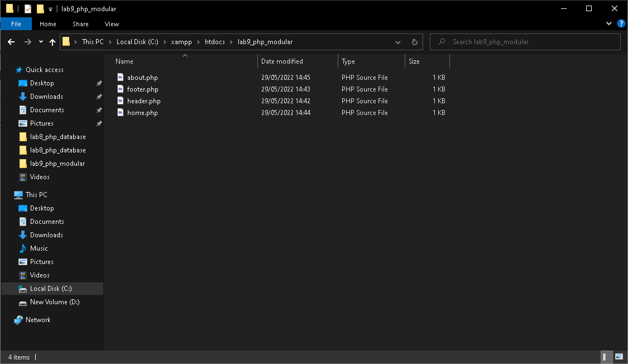This screenshot has width=628, height=364.
Task: Open Videos under Quick access
Action: 40,176
